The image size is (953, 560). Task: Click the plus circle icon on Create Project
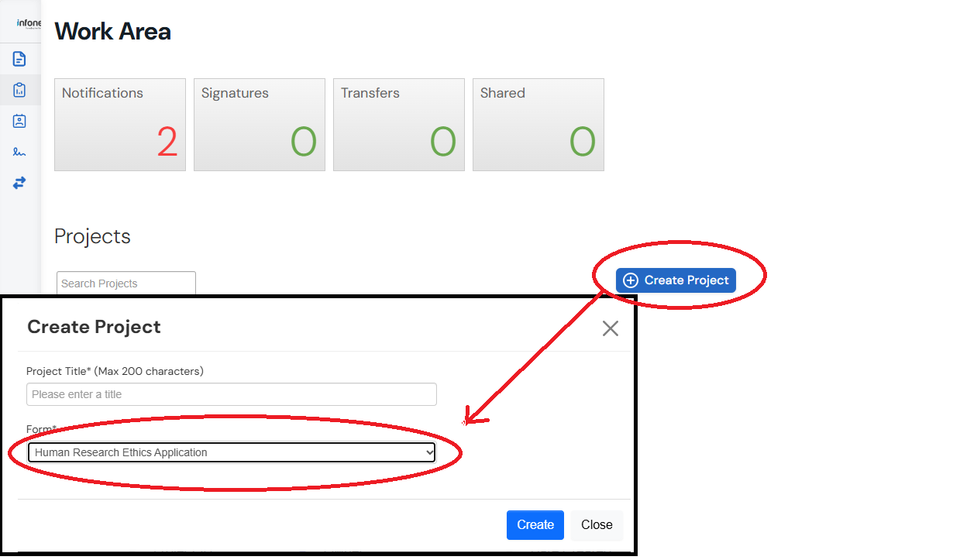[x=631, y=280]
